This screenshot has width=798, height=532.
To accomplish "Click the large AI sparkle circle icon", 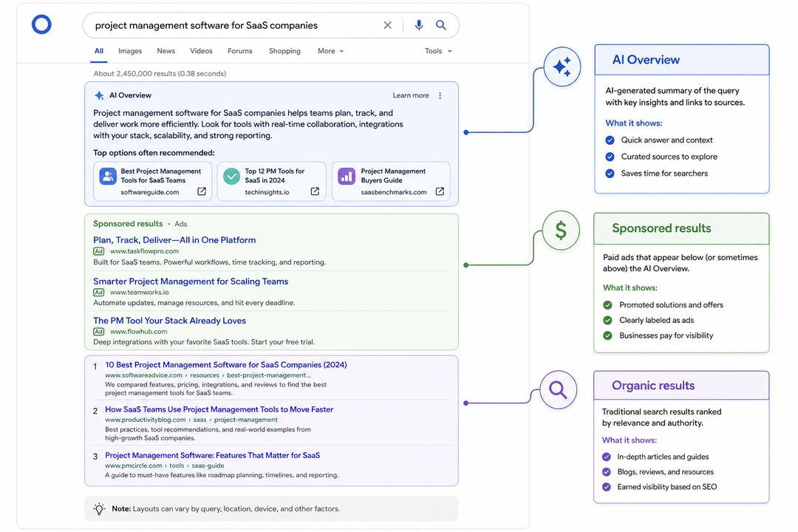I will point(562,66).
